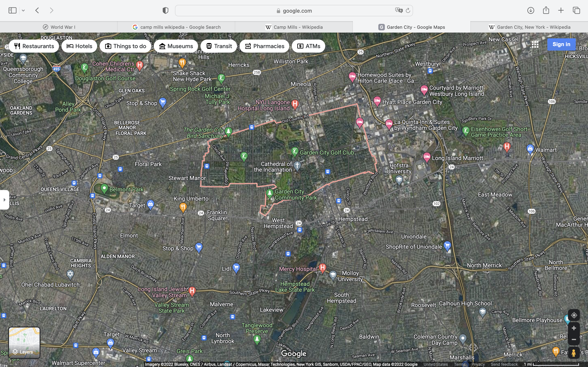The height and width of the screenshot is (367, 588).
Task: Click the Safari privacy shield icon
Action: [x=165, y=10]
